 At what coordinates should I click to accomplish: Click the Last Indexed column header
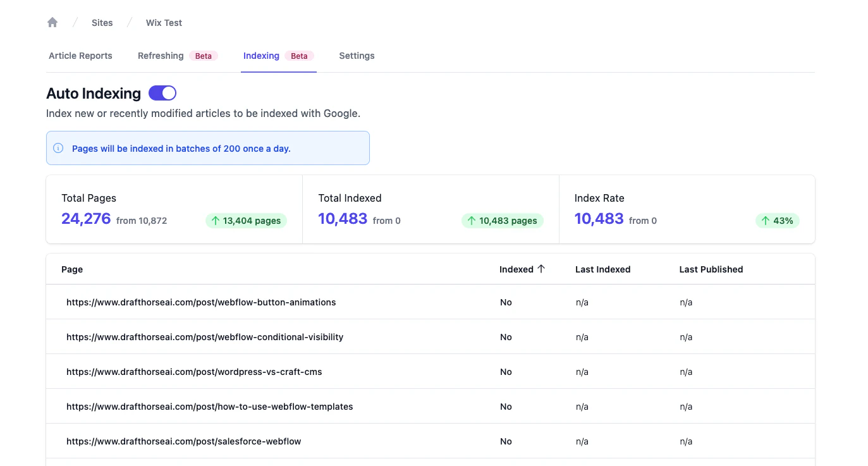[602, 269]
